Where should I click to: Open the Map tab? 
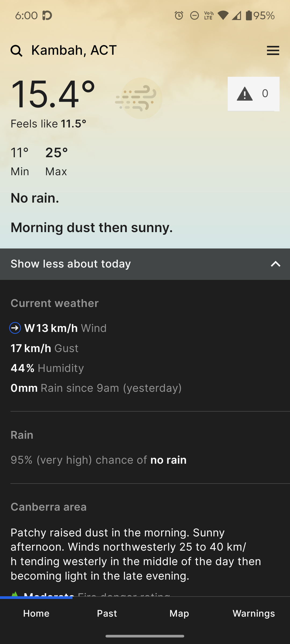point(179,613)
